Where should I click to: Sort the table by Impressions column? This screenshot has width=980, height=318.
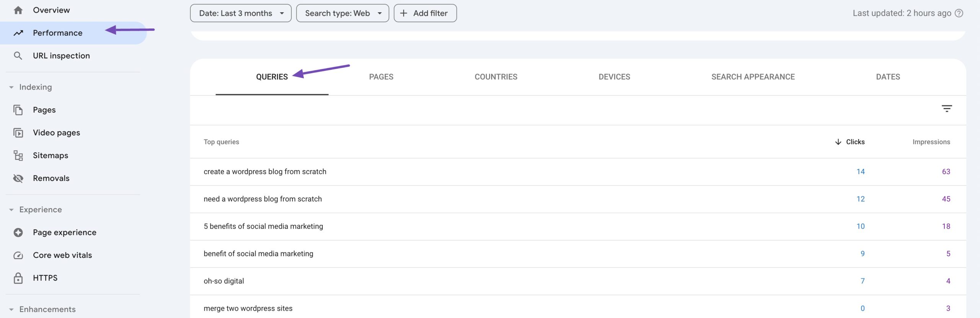(931, 142)
